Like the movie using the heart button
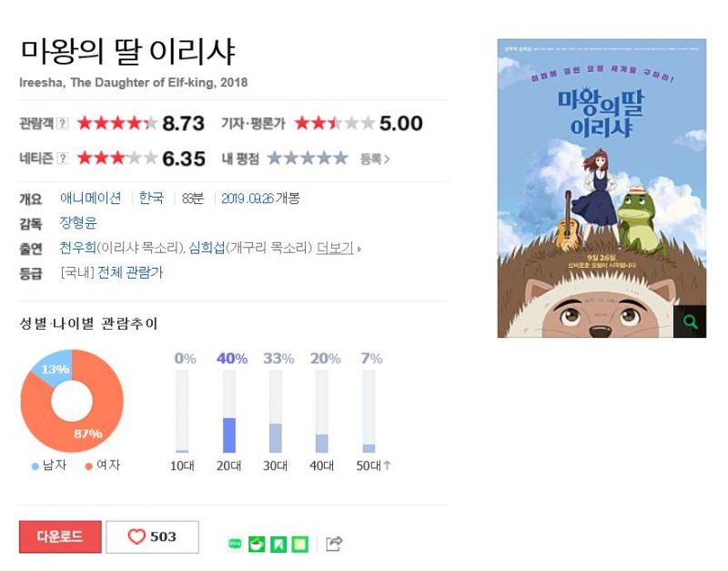Screen dimensions: 728x571 click(x=152, y=537)
